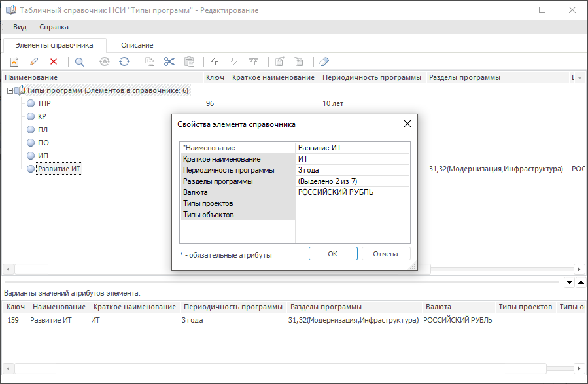Viewport: 588px width, 384px height.
Task: Click the upper table scroll right arrow
Action: pyautogui.click(x=579, y=269)
